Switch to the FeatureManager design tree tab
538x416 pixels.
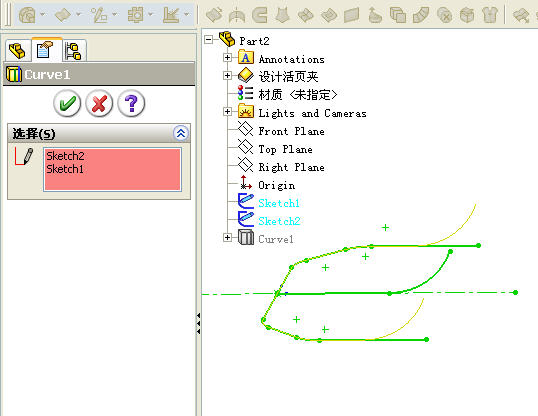tap(17, 50)
